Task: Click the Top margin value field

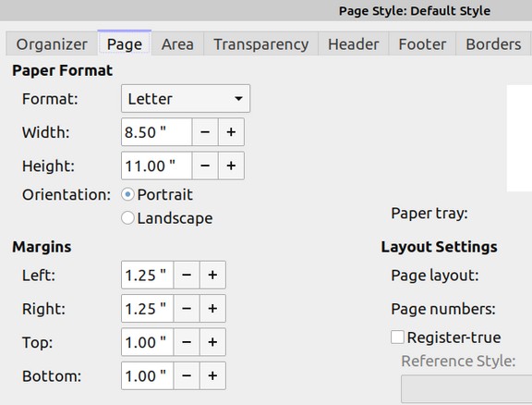Action: [x=147, y=342]
